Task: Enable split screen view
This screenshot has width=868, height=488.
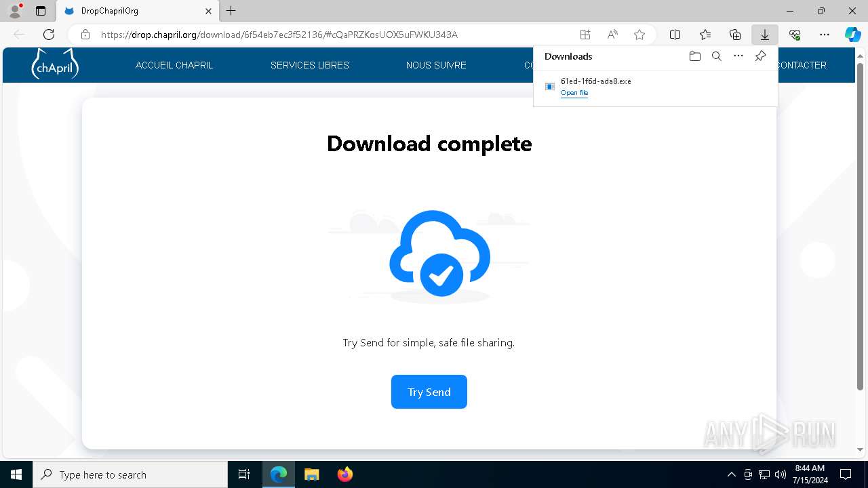Action: [675, 35]
